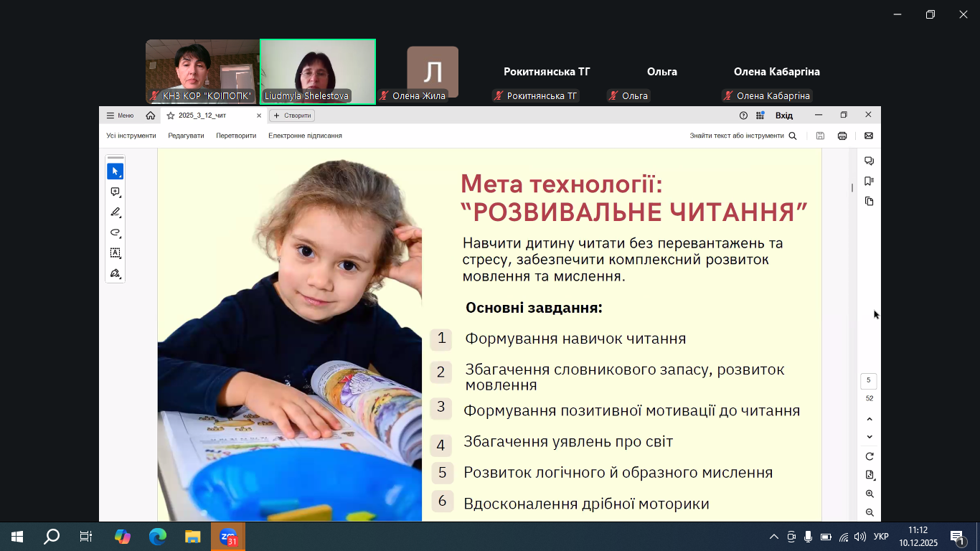Go to next page with down chevron
980x551 pixels.
[x=870, y=437]
